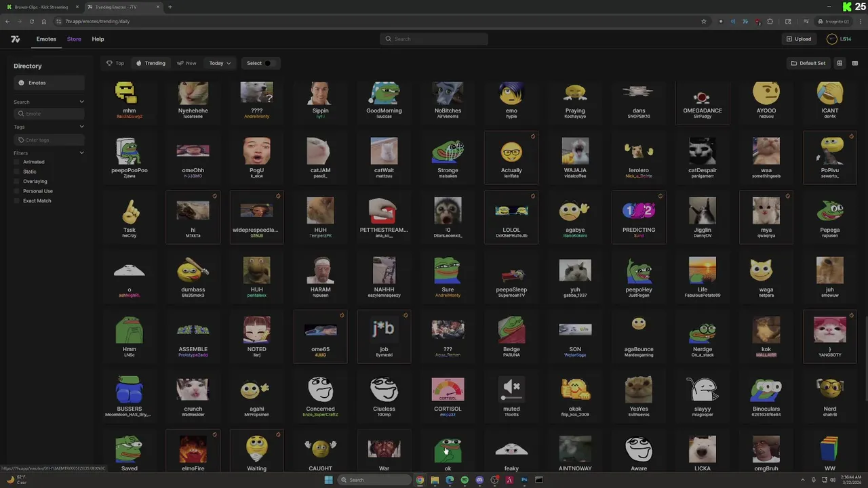Collapse the Search section chevron

pos(82,102)
